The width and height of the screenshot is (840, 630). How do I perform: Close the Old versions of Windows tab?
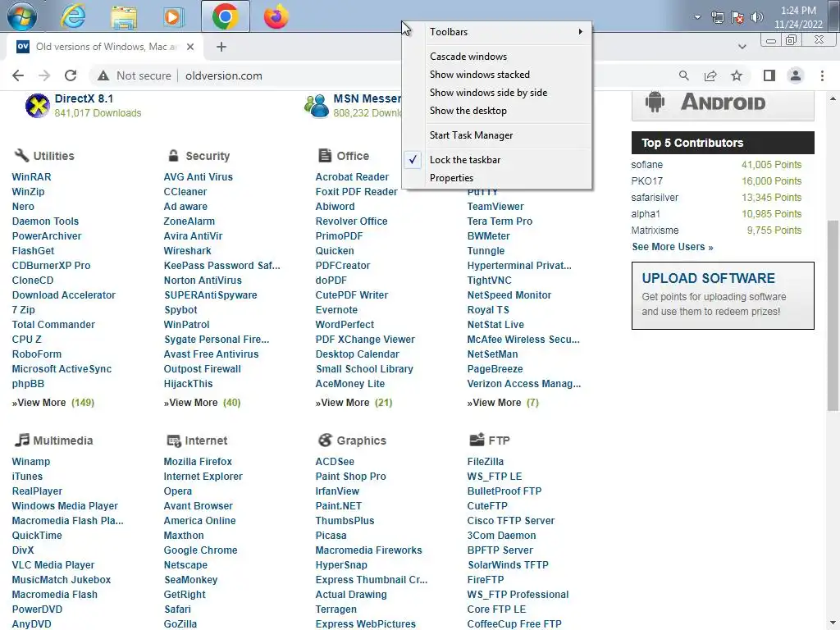190,47
